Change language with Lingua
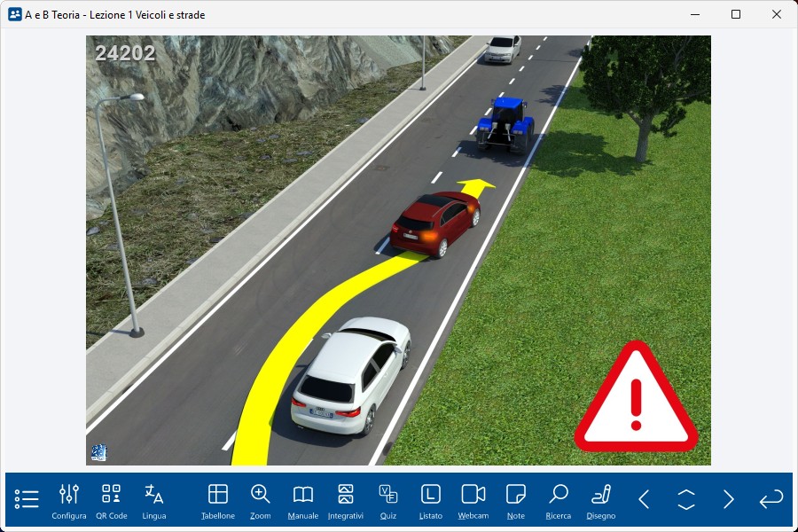 [154, 501]
